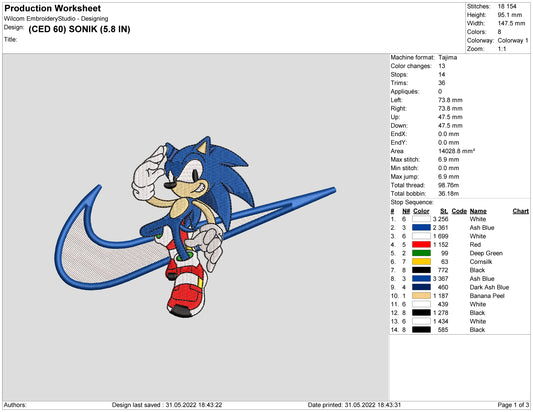The height and width of the screenshot is (412, 533).
Task: Click the 'Stop Sequence:' label
Action: point(412,202)
